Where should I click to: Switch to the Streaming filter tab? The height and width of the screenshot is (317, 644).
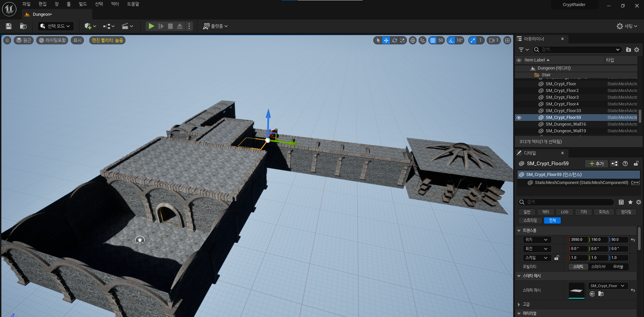[x=530, y=220]
